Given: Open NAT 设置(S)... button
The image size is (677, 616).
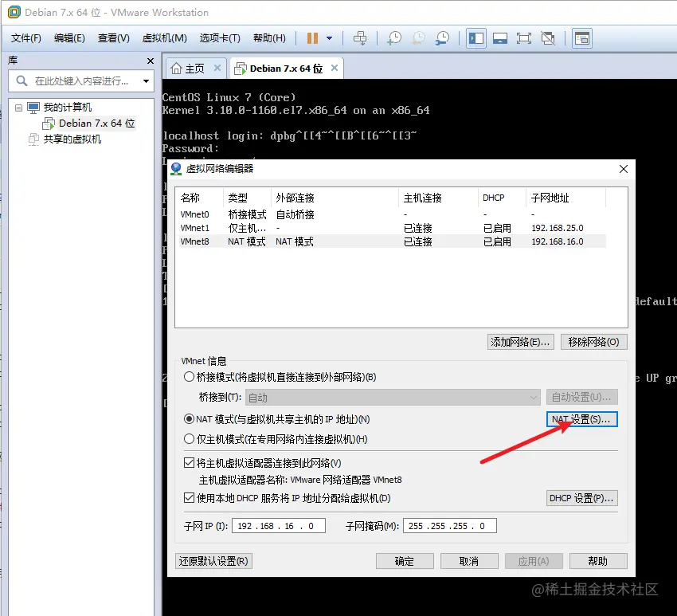Looking at the screenshot, I should (x=581, y=419).
